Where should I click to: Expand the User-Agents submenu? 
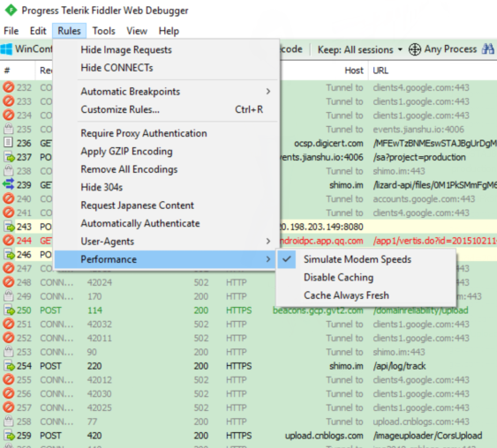pos(165,242)
